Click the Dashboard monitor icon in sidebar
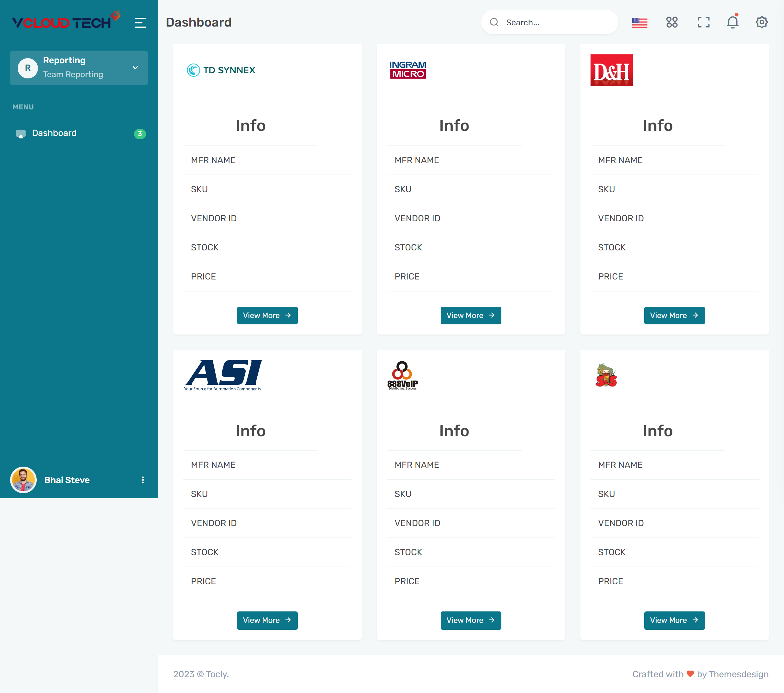 (21, 133)
